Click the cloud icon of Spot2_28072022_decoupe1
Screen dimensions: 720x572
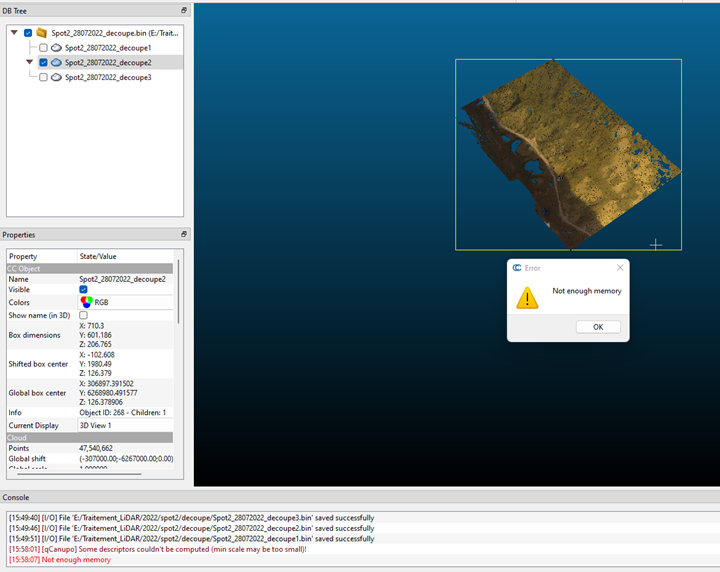pos(56,48)
